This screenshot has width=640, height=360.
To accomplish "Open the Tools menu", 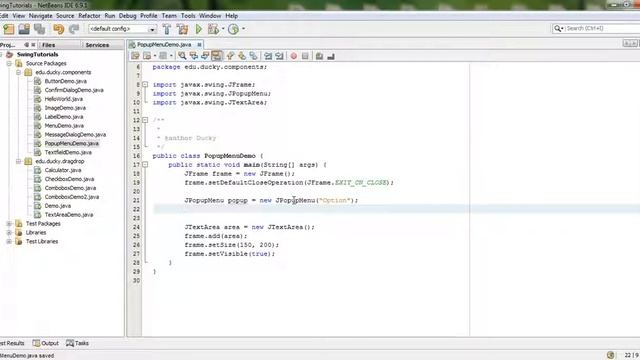I will point(188,16).
